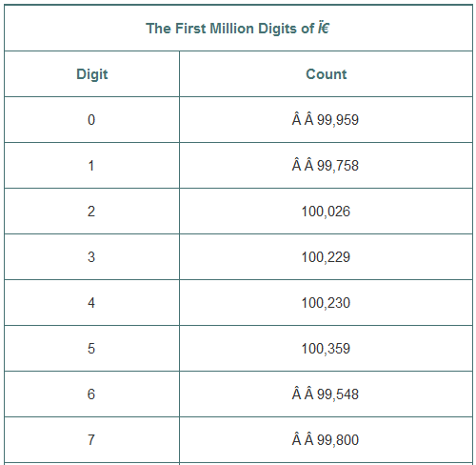
Task: Click count value 100,026
Action: [x=326, y=212]
